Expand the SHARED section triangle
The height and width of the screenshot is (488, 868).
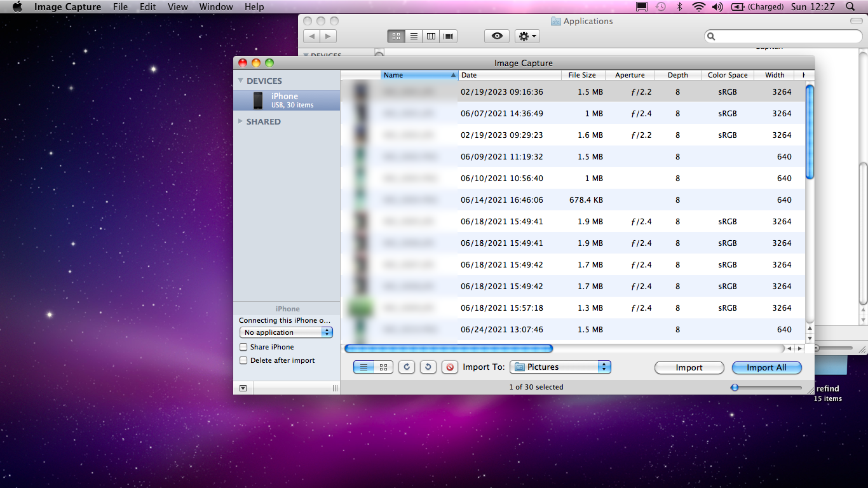tap(241, 121)
